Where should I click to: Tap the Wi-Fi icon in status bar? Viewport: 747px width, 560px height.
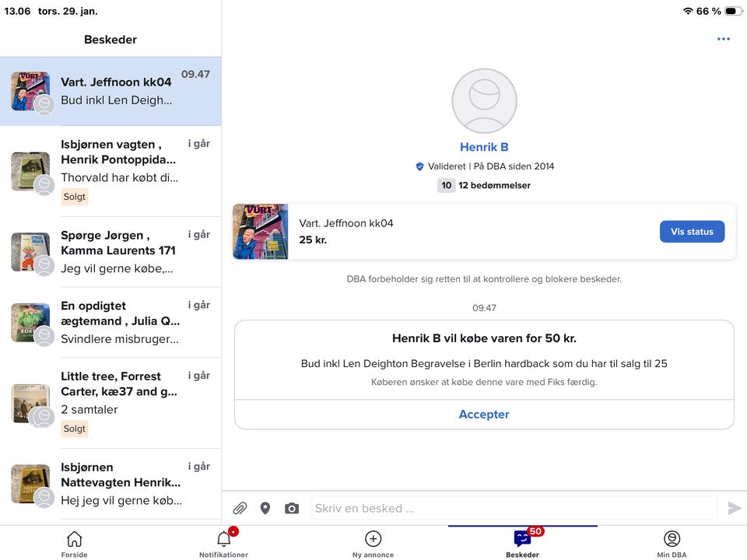688,11
